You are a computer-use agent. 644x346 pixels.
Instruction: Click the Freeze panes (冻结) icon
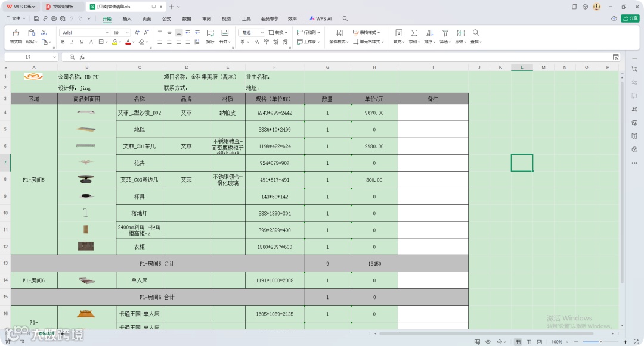(461, 33)
